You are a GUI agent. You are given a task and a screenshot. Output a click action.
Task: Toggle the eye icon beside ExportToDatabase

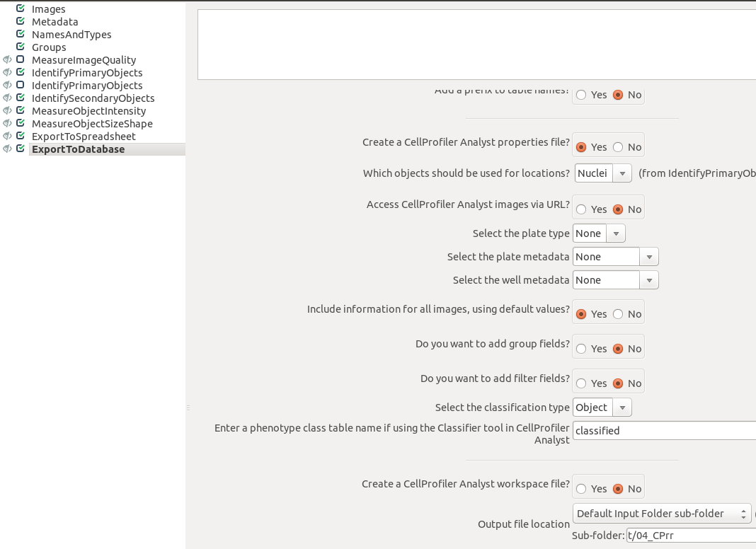[x=7, y=149]
